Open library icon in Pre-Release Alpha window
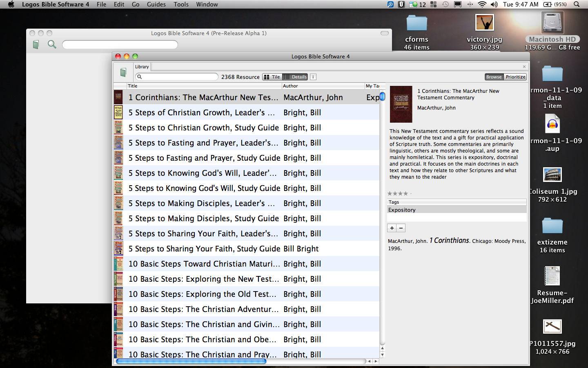The height and width of the screenshot is (368, 588). (x=36, y=44)
